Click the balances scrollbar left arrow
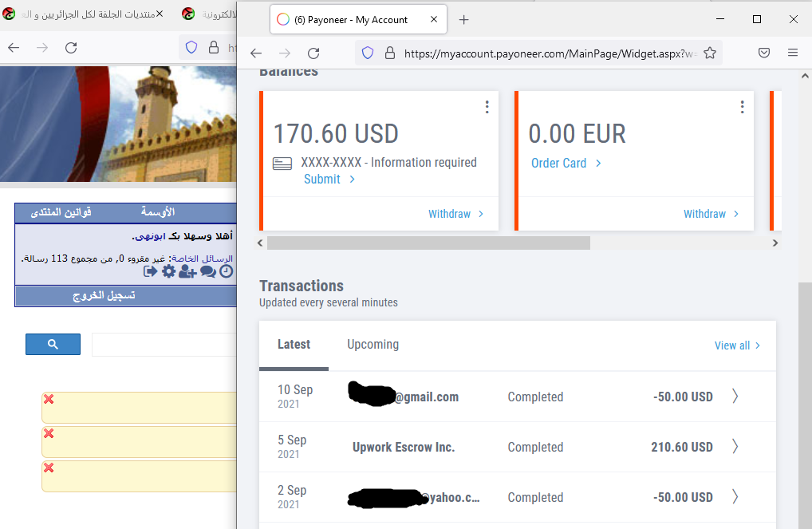The width and height of the screenshot is (812, 529). pos(260,243)
